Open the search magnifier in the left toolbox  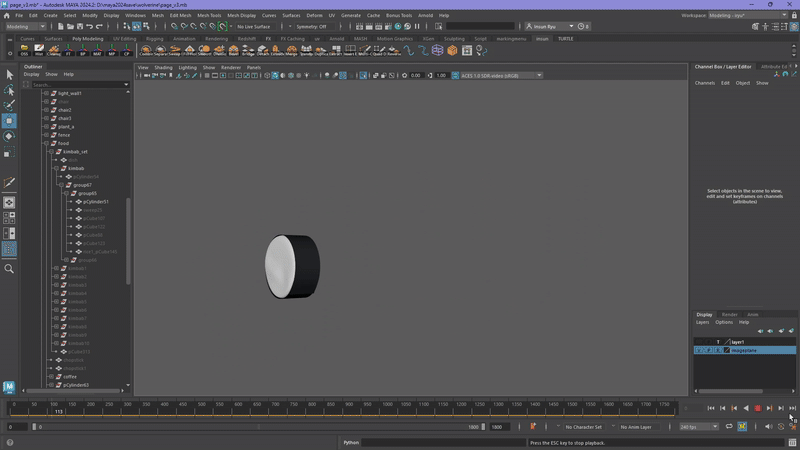9,269
